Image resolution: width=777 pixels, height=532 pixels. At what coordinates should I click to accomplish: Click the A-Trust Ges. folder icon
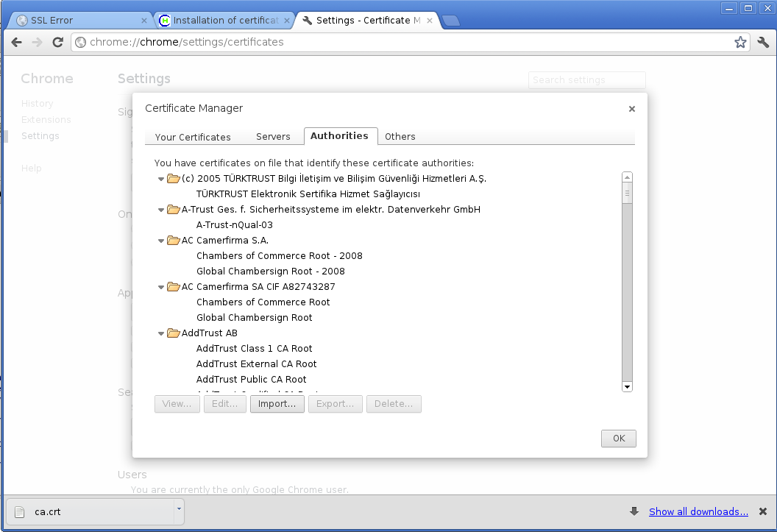click(x=174, y=210)
